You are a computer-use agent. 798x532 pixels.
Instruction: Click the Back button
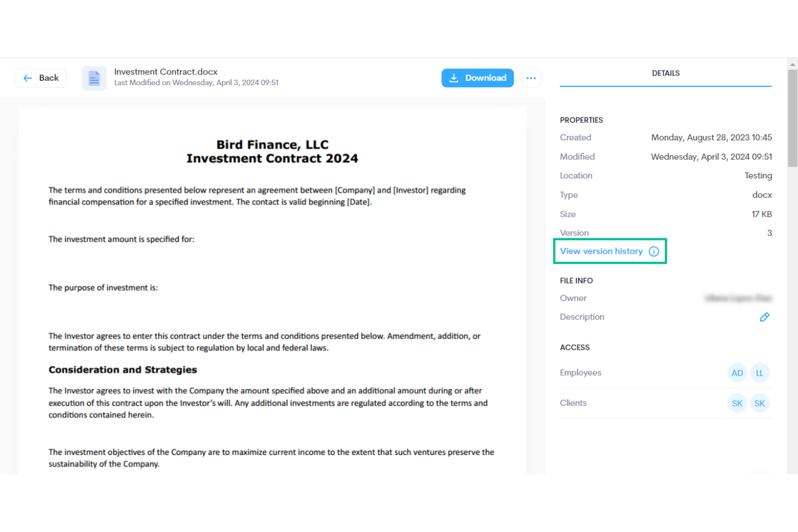[40, 78]
